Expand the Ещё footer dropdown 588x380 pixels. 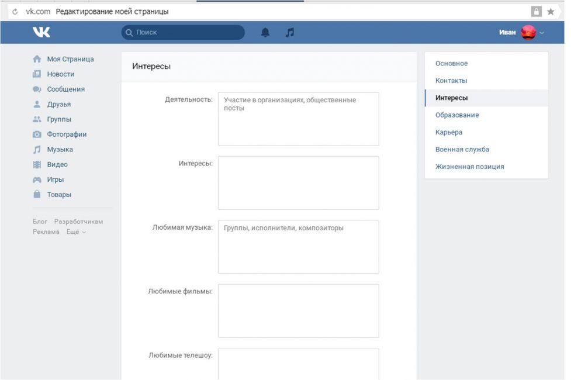(x=76, y=232)
